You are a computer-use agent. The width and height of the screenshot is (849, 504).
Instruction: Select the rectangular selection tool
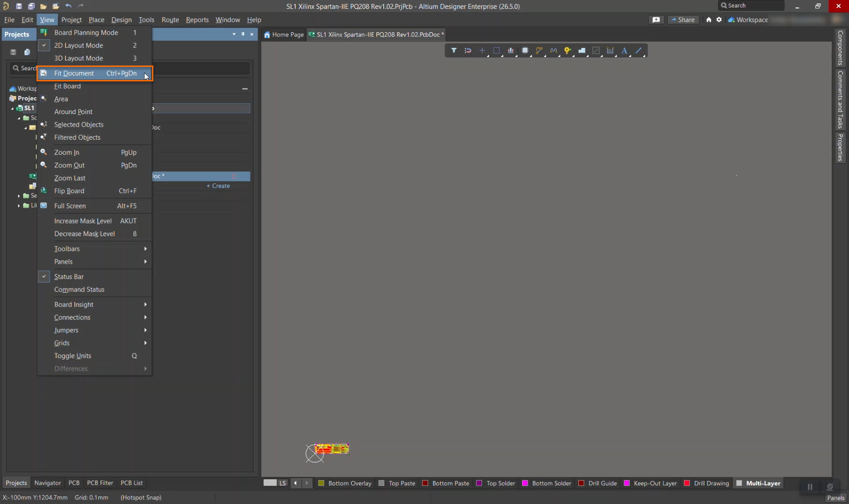click(496, 50)
